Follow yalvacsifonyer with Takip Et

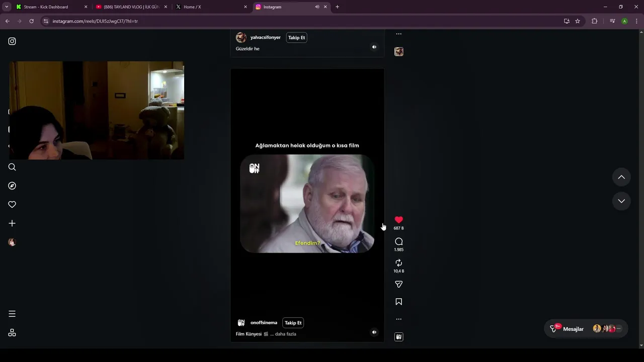click(296, 38)
